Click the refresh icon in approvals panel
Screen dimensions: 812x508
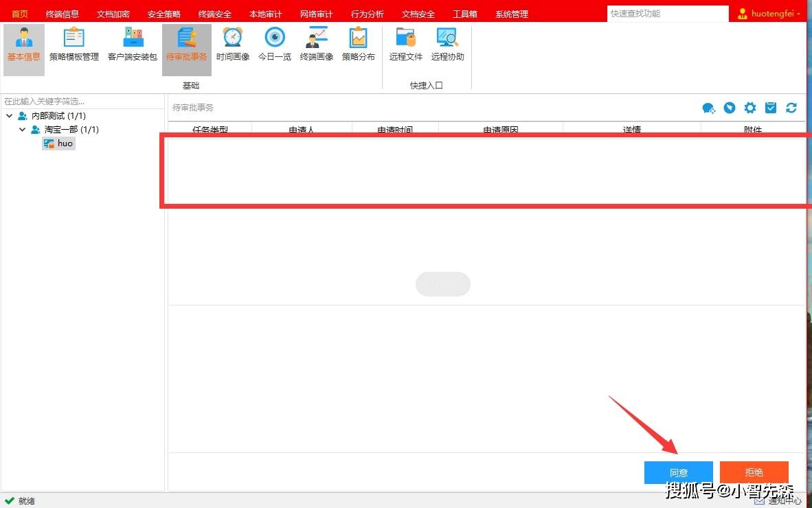pos(791,108)
